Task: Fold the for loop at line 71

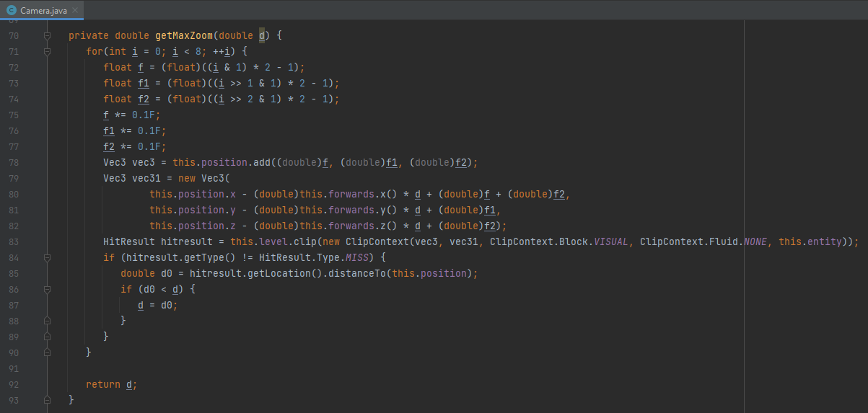Action: click(47, 51)
